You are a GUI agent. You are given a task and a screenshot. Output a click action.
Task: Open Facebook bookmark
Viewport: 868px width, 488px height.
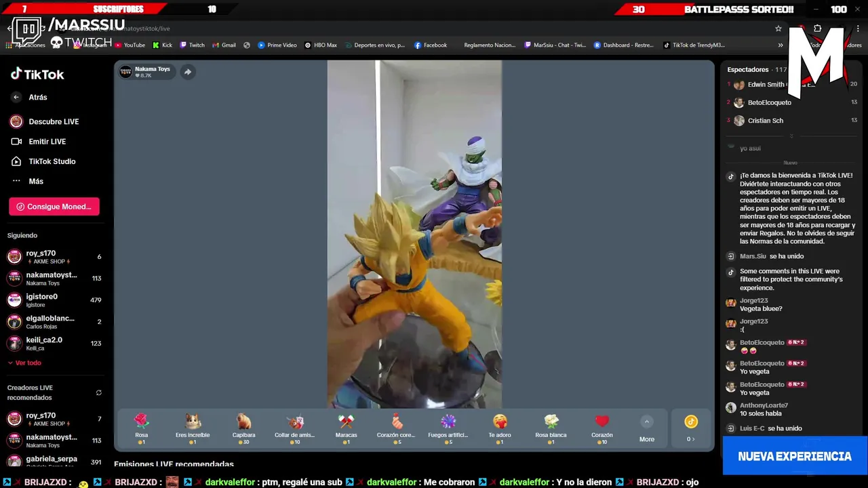(430, 45)
